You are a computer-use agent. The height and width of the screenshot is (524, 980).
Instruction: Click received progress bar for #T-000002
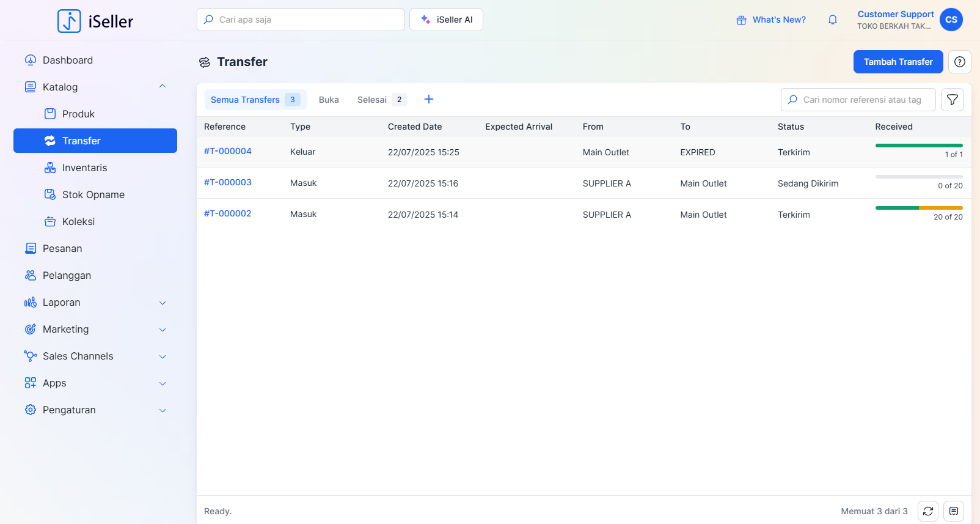pyautogui.click(x=918, y=208)
